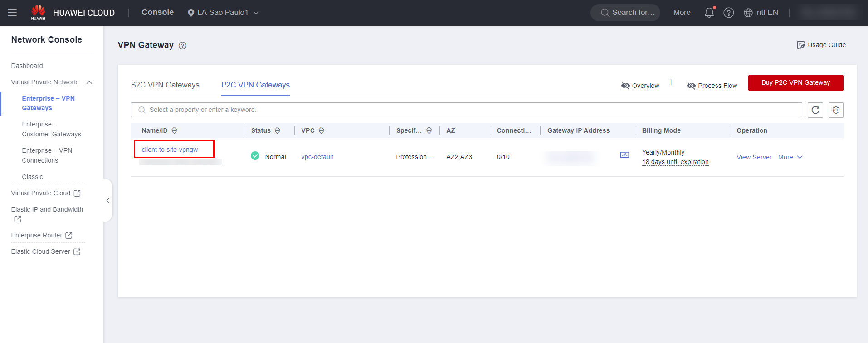Sort the list by Name/ID
This screenshot has height=343, width=868.
(174, 130)
